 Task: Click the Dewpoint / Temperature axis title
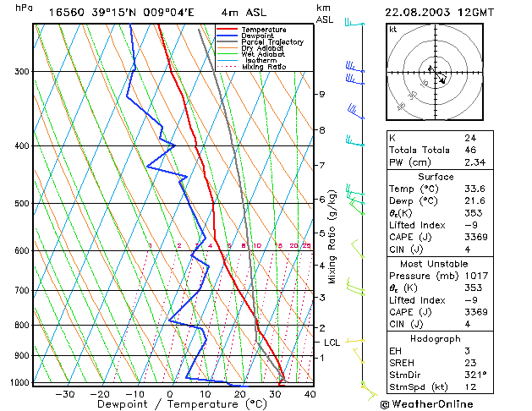(182, 404)
